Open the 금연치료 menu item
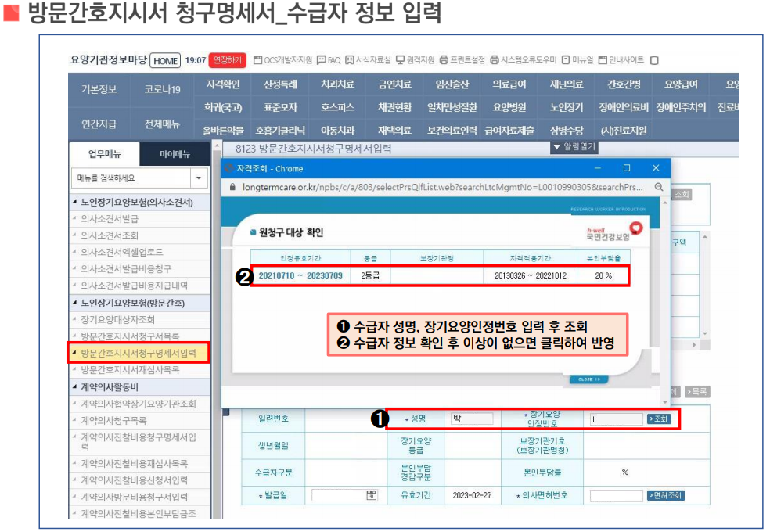The width and height of the screenshot is (770, 532). [395, 84]
